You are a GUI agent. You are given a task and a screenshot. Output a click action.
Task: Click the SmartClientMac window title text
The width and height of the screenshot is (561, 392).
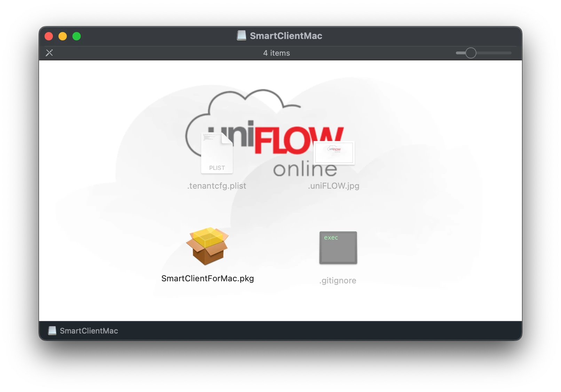point(286,36)
